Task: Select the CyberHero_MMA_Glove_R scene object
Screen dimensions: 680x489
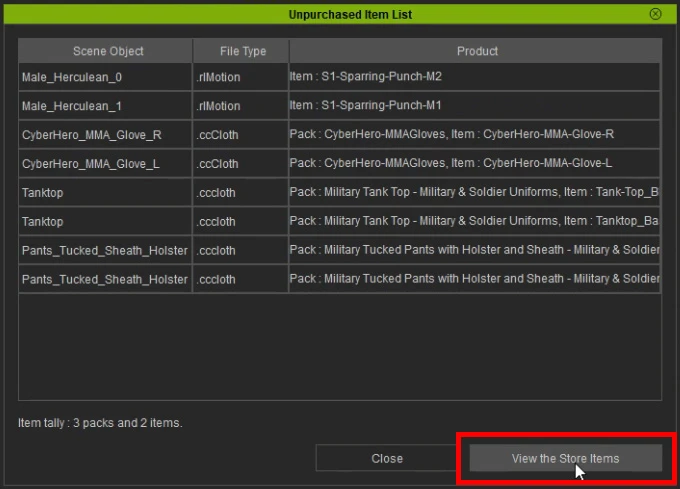Action: tap(106, 134)
